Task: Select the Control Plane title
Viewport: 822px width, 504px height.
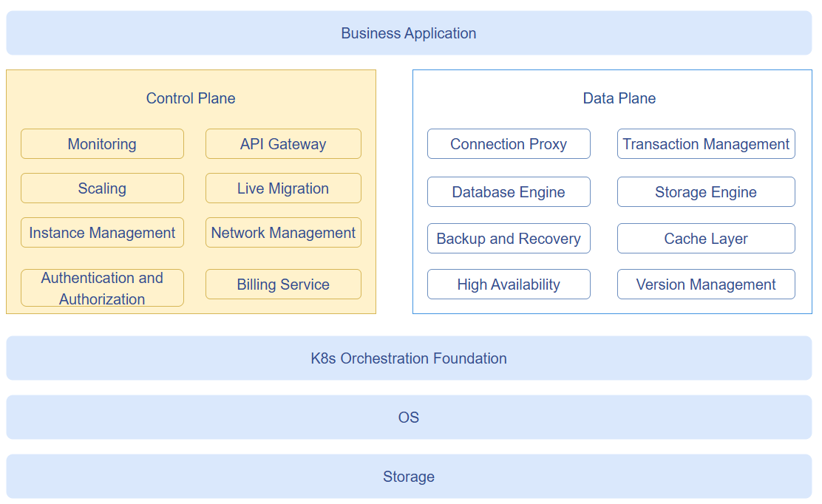Action: point(191,98)
